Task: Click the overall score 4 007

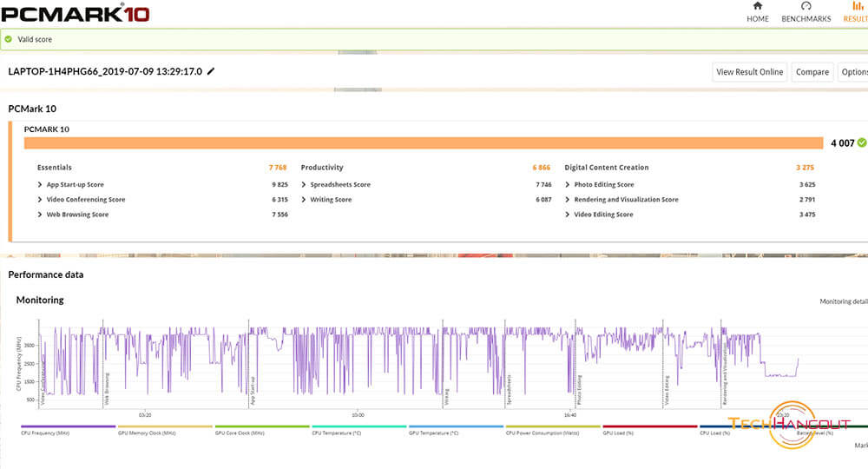Action: coord(843,142)
